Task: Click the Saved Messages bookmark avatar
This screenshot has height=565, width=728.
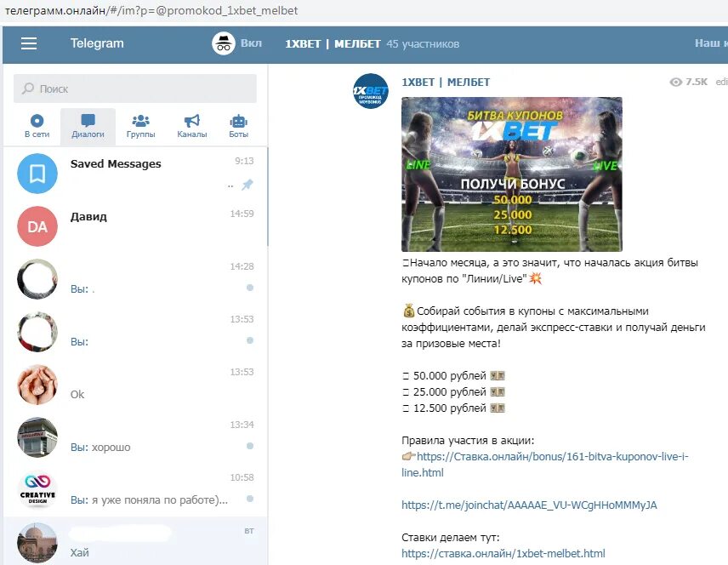Action: pos(37,174)
